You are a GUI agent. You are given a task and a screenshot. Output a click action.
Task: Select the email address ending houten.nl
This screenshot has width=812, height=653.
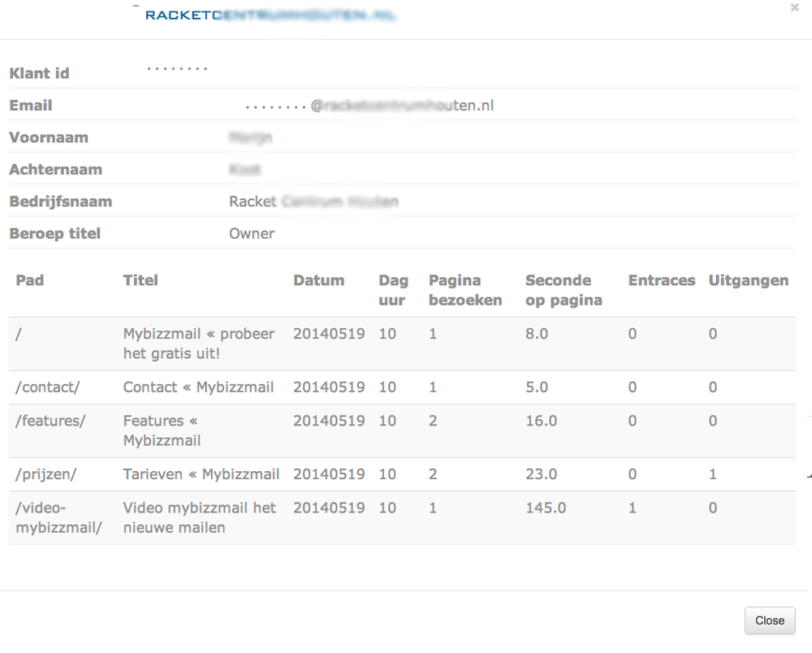click(x=369, y=106)
